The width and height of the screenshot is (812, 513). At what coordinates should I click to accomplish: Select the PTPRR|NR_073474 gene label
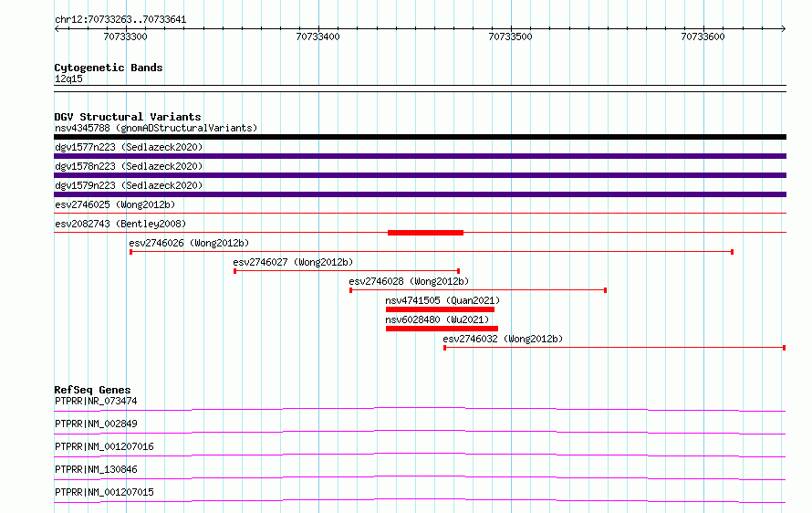point(96,401)
